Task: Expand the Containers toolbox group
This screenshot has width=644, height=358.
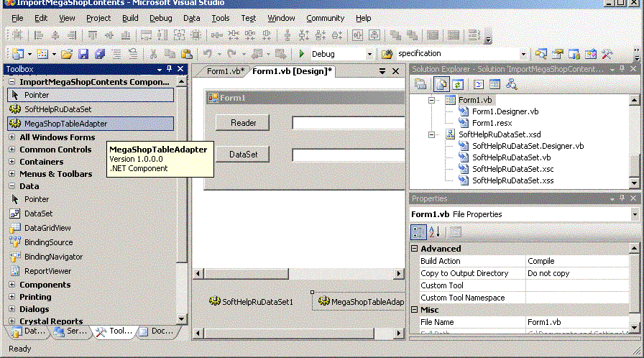Action: [12, 161]
